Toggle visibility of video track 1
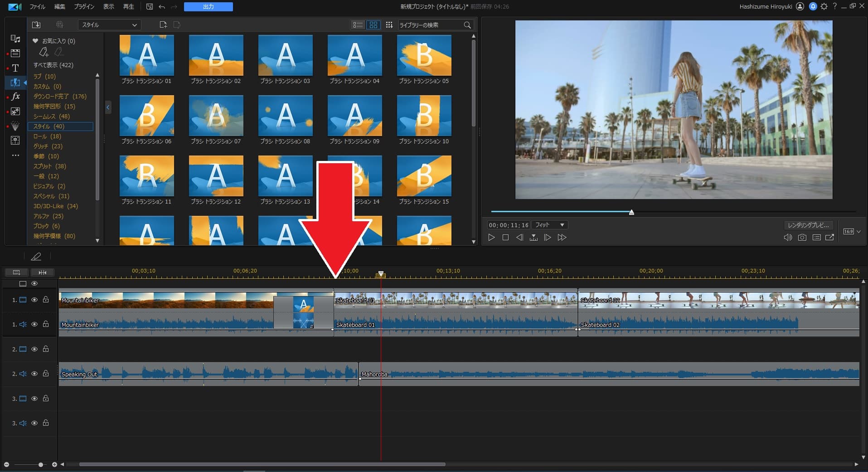 pyautogui.click(x=34, y=300)
